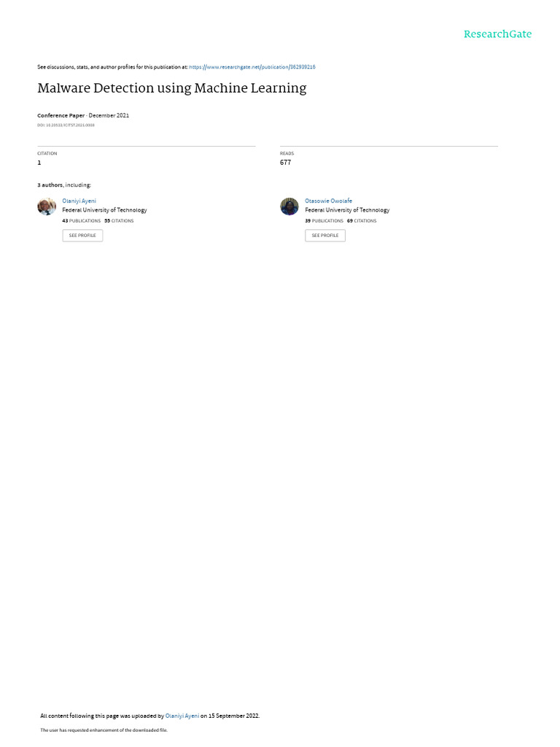The image size is (560, 747).
Task: Click Otasowie Owolafe's profile photo
Action: click(289, 206)
